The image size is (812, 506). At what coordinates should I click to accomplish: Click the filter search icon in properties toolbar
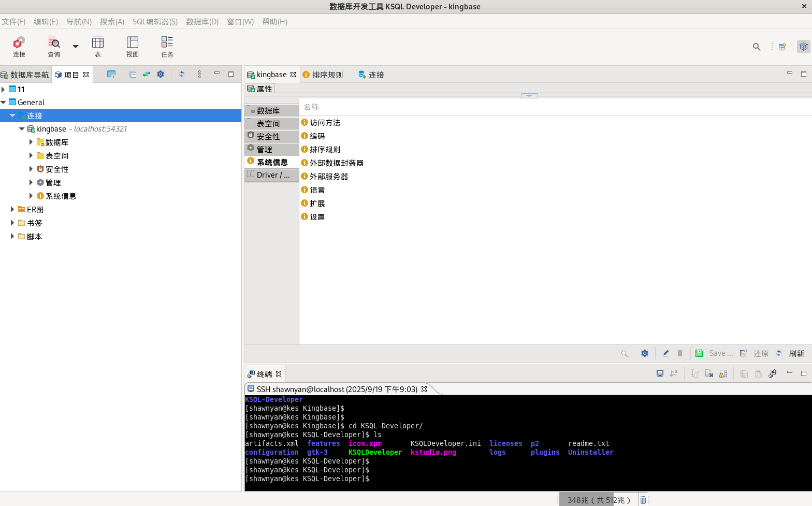[624, 353]
